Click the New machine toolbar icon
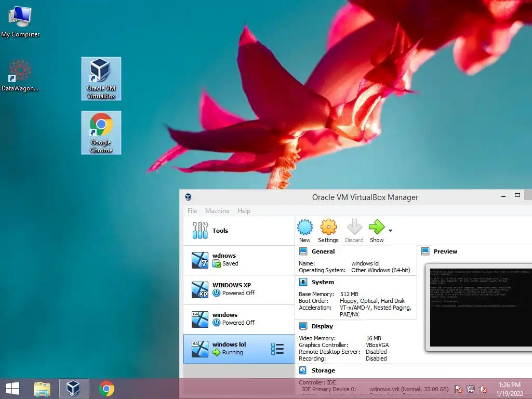Image resolution: width=532 pixels, height=399 pixels. [304, 228]
